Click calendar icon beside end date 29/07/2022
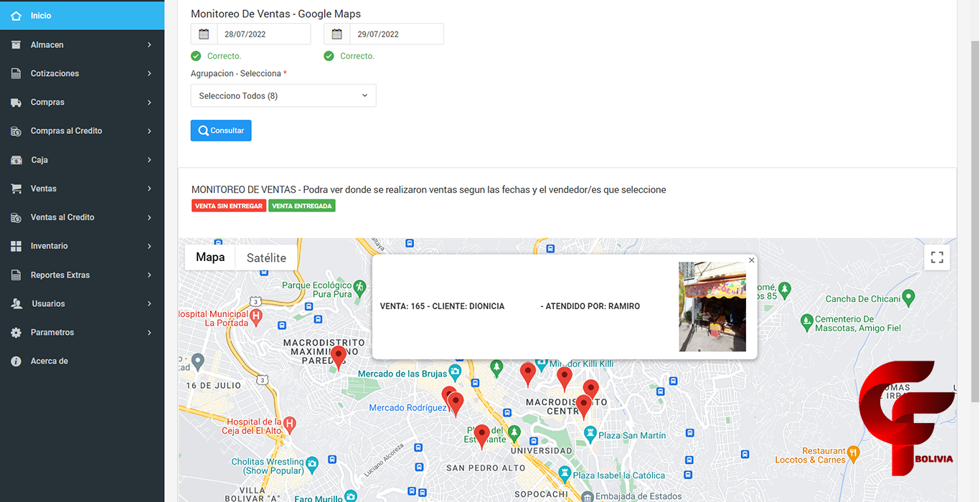The width and height of the screenshot is (980, 502). 337,34
